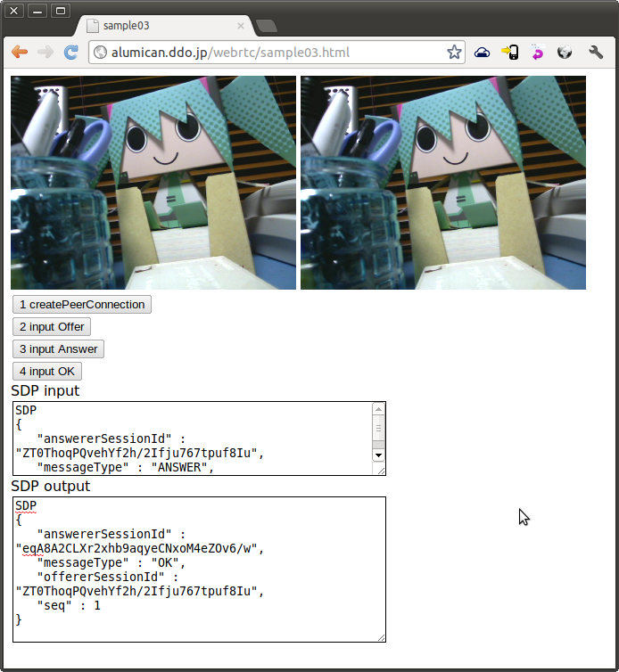Open the wrench settings menu
Screen dimensions: 619x672
coord(596,53)
